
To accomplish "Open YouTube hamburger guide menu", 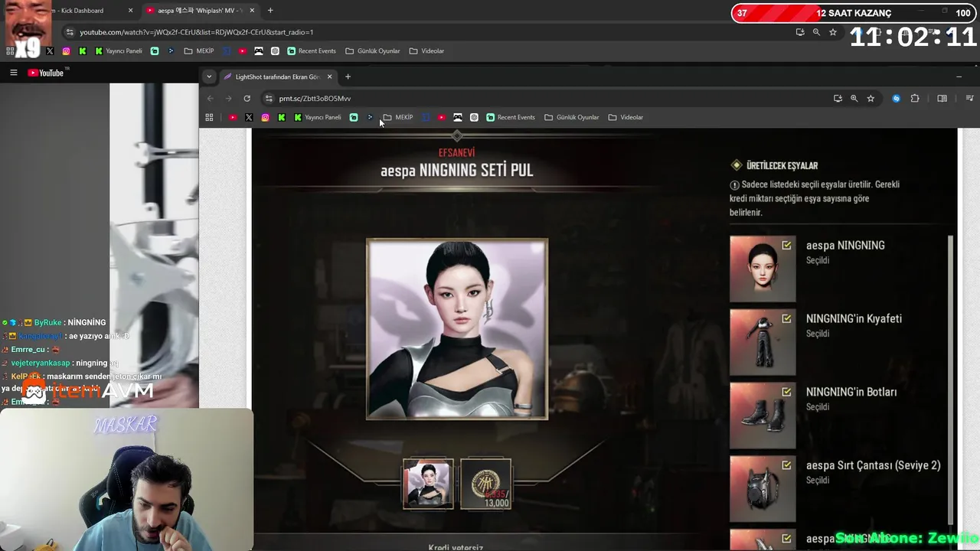I will (x=13, y=73).
